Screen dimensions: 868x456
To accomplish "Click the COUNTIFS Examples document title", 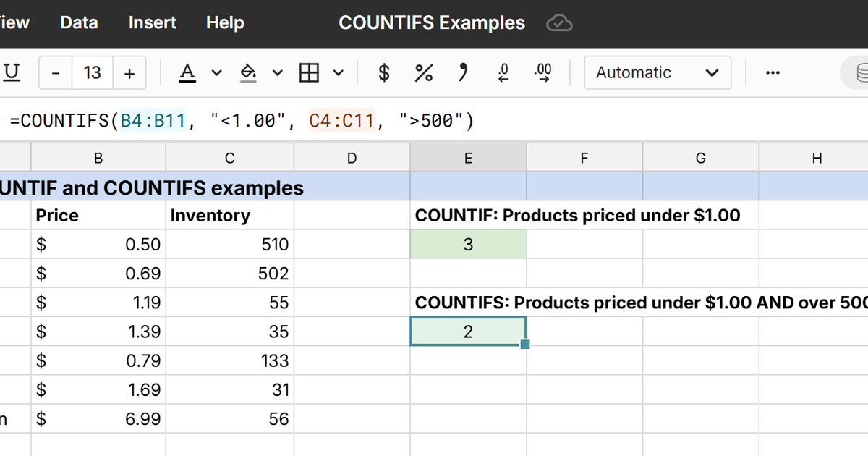I will point(432,22).
